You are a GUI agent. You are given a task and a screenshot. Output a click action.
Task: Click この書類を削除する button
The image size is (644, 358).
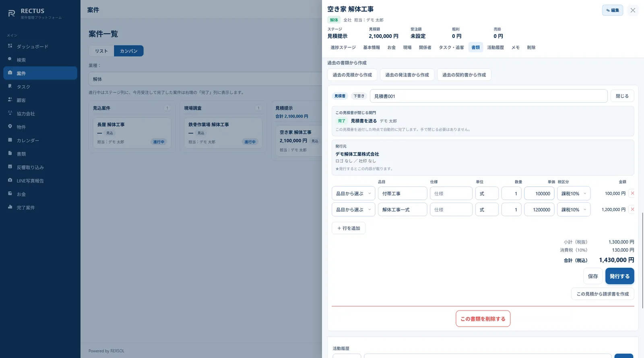[483, 319]
